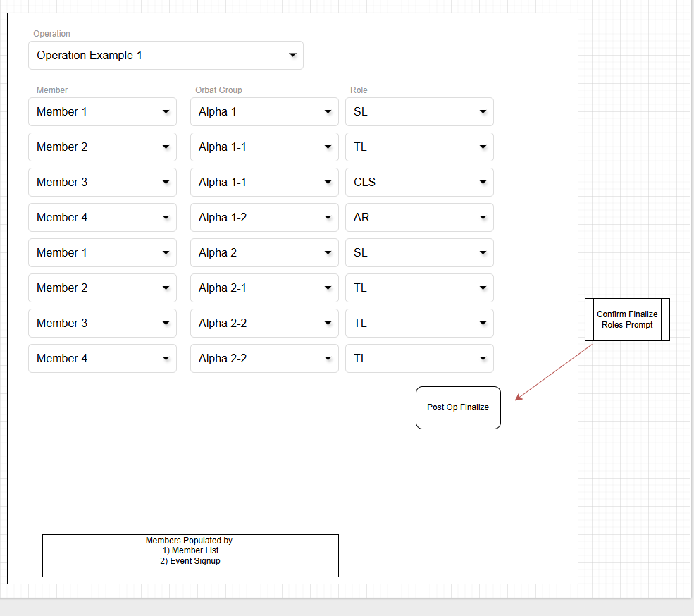Open the Alpha 2-1 orbat group dropdown
The height and width of the screenshot is (616, 694).
pos(264,288)
